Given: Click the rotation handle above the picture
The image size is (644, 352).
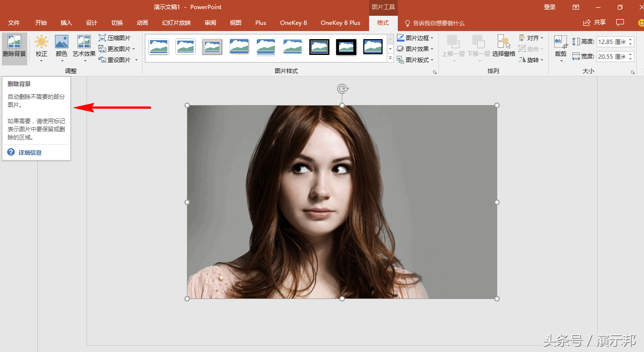Looking at the screenshot, I should click(x=342, y=89).
